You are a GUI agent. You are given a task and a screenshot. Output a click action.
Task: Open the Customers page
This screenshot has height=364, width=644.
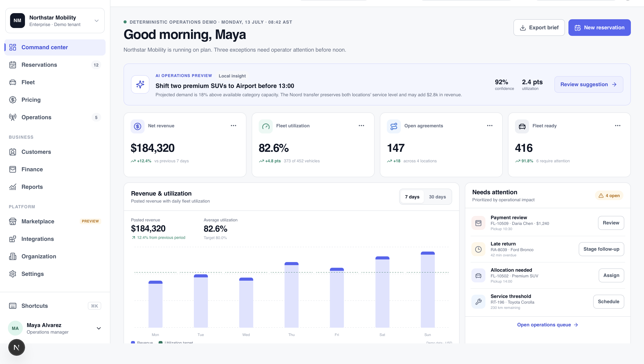[x=55, y=152]
